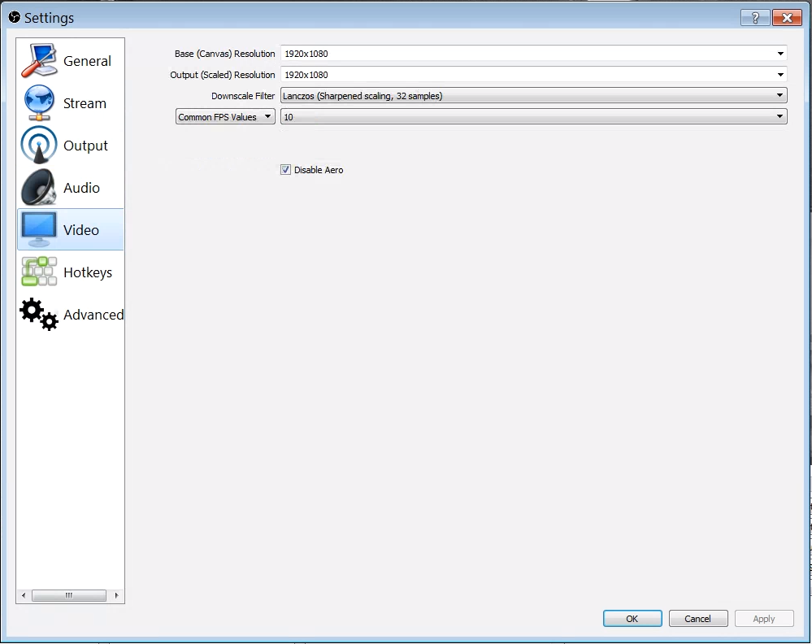Click the Output (Scaled) Resolution label
Viewport: 812px width, 644px height.
223,75
